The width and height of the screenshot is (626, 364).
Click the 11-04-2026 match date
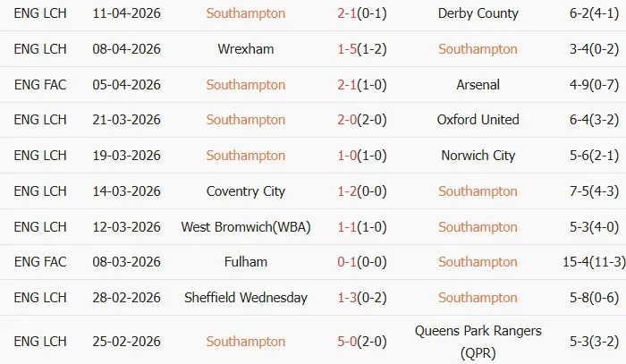click(x=127, y=13)
